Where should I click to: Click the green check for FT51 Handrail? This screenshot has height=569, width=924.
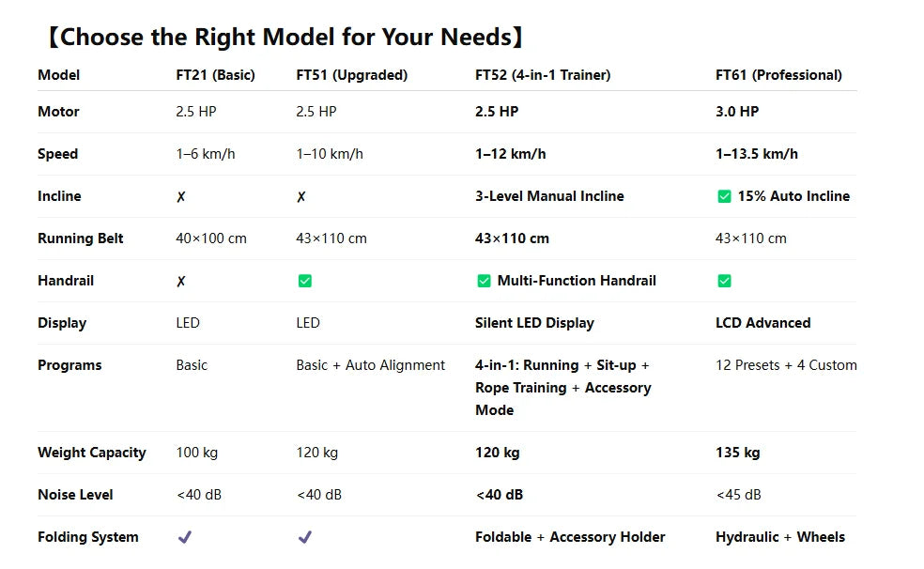(304, 281)
